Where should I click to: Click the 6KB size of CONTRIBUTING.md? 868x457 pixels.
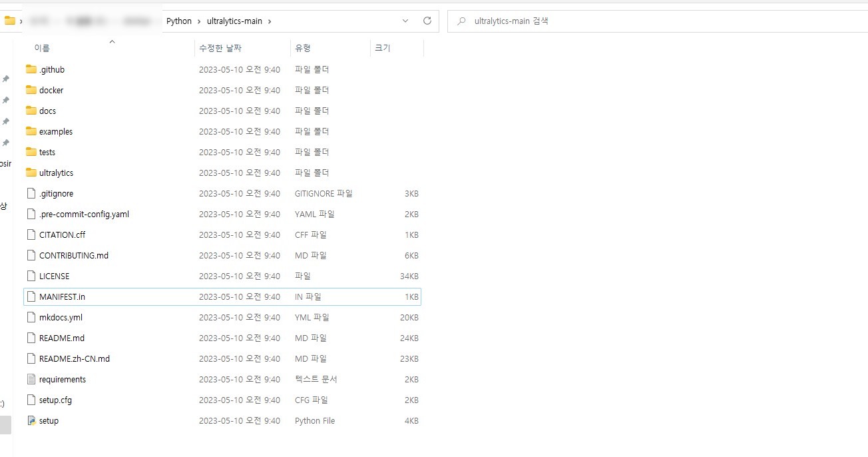(411, 255)
